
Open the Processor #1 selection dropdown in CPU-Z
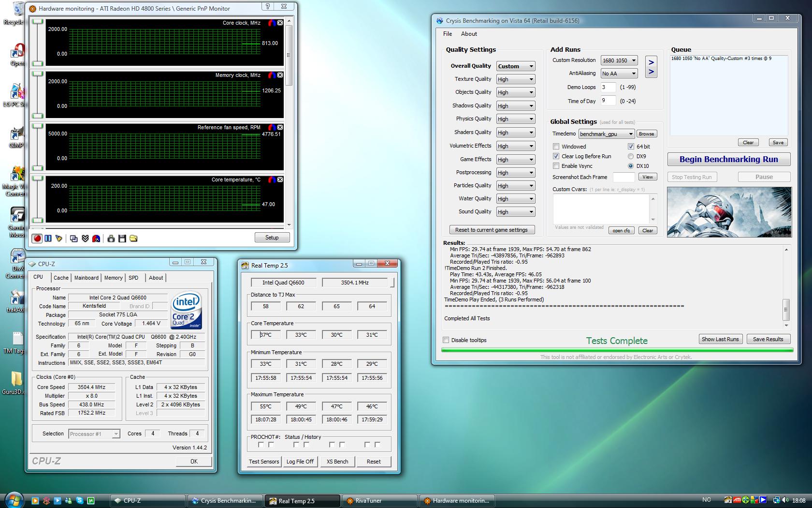coord(94,434)
